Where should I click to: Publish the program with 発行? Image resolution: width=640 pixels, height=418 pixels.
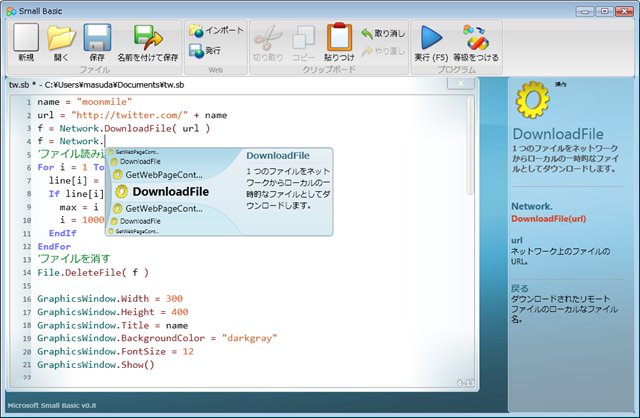pos(206,50)
